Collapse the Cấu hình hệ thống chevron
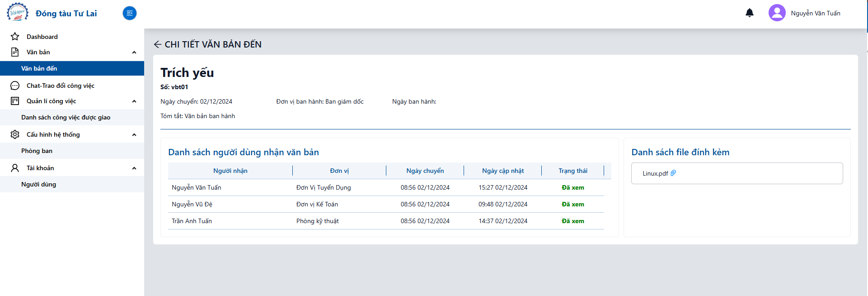This screenshot has height=296, width=868. pos(134,135)
